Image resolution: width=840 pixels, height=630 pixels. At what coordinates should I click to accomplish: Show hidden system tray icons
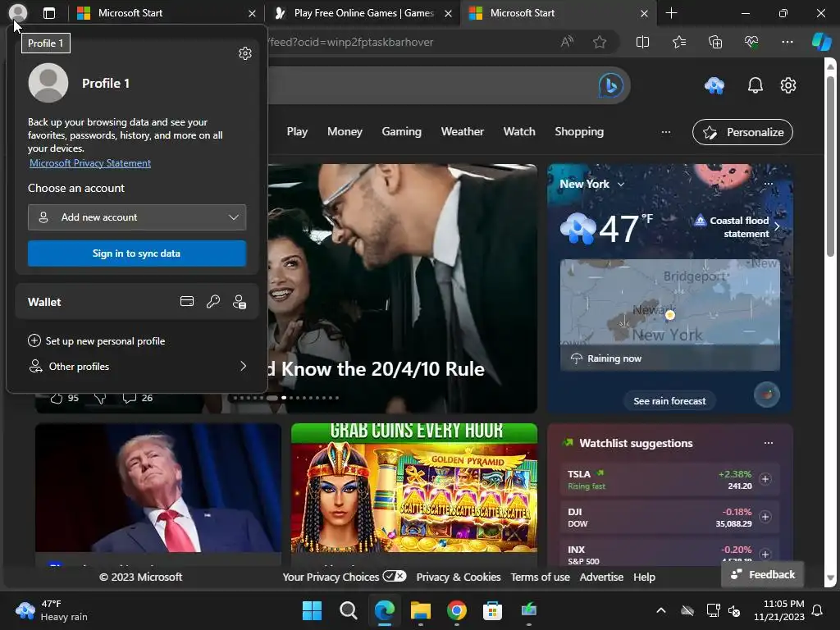click(x=661, y=610)
